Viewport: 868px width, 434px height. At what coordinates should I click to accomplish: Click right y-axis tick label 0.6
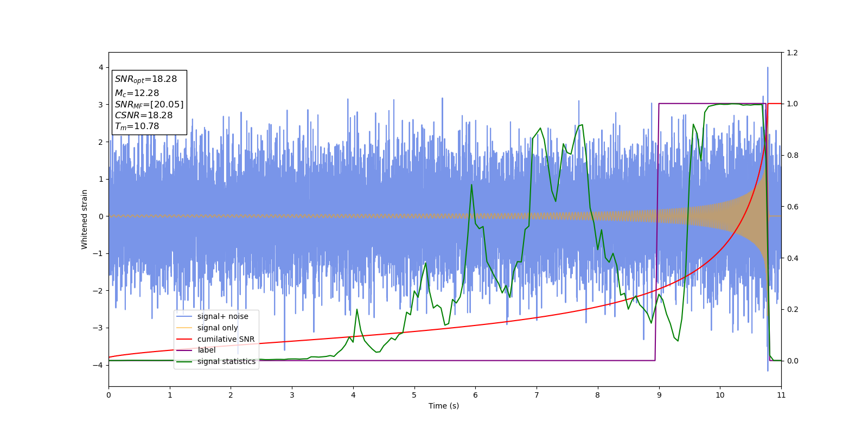tap(793, 207)
